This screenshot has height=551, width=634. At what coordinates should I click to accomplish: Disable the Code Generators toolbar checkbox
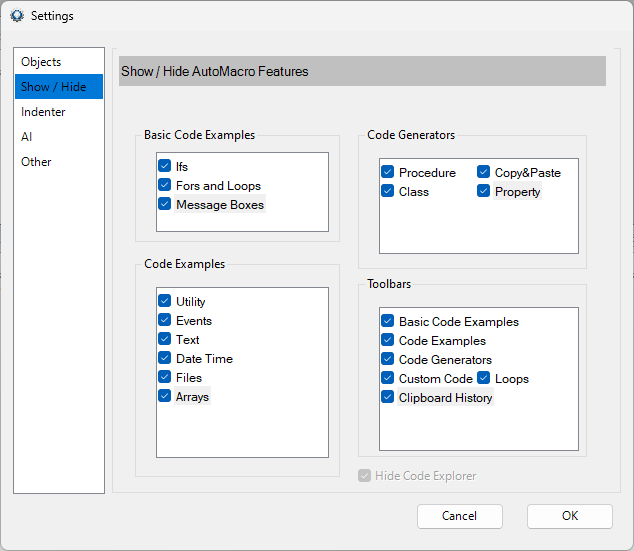pyautogui.click(x=387, y=359)
